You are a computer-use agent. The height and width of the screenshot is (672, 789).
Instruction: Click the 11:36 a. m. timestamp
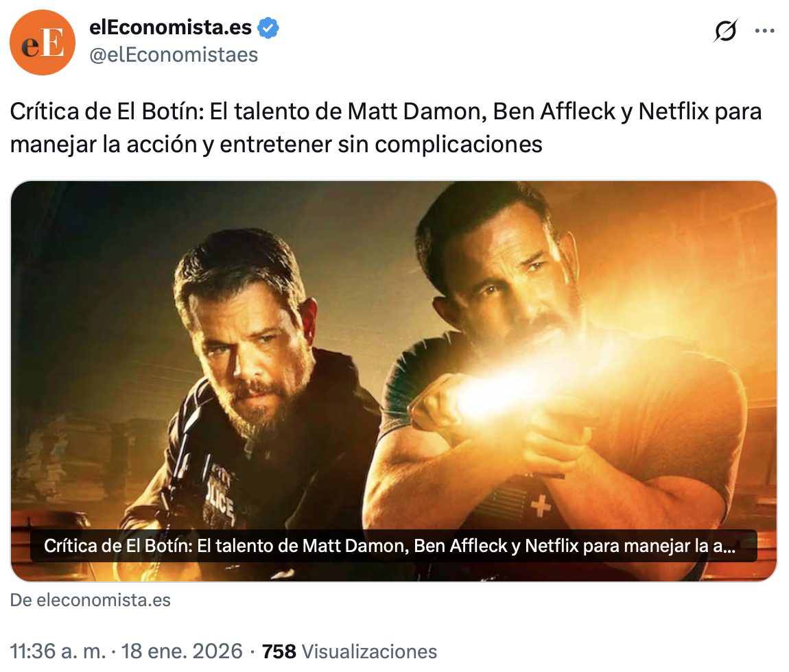(58, 651)
